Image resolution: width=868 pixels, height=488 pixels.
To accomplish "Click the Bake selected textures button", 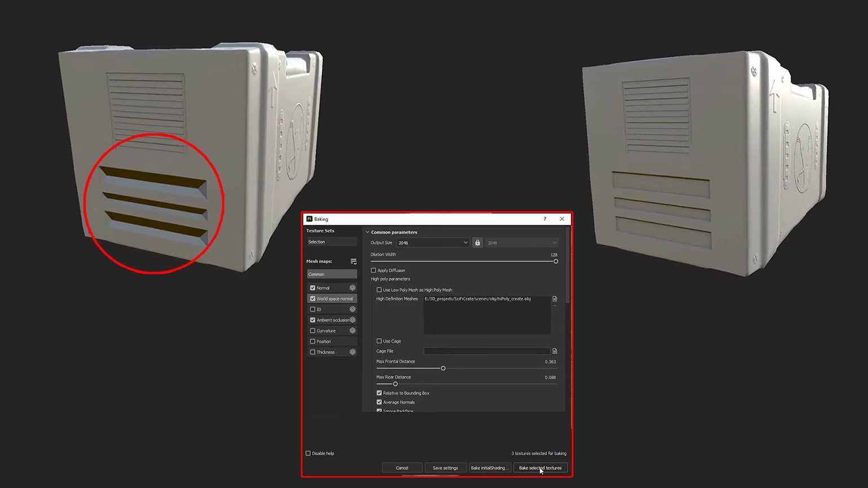I will click(540, 468).
